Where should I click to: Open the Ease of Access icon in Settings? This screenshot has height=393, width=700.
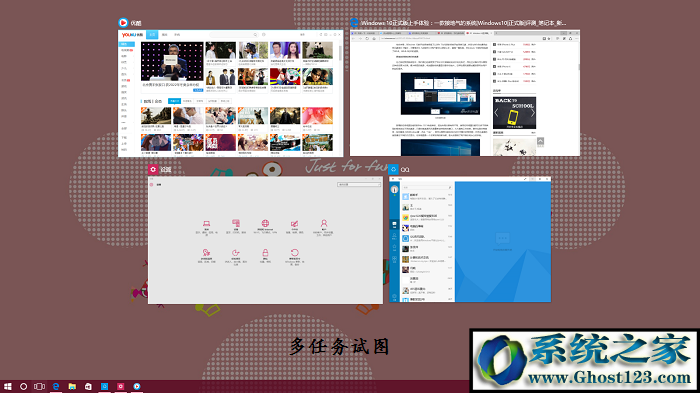[236, 253]
